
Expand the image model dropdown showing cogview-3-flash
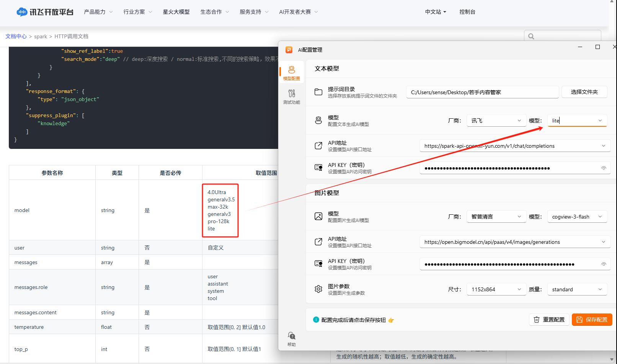click(577, 216)
